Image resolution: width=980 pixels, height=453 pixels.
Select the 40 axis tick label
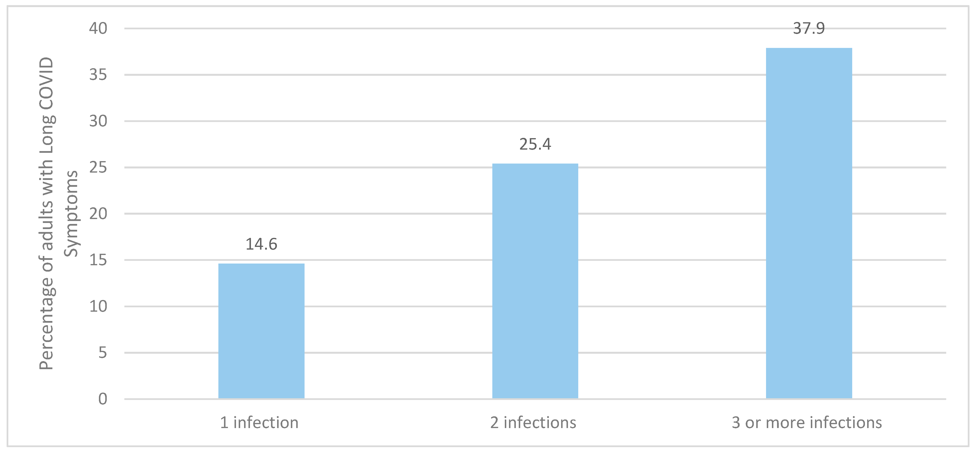[x=98, y=29]
